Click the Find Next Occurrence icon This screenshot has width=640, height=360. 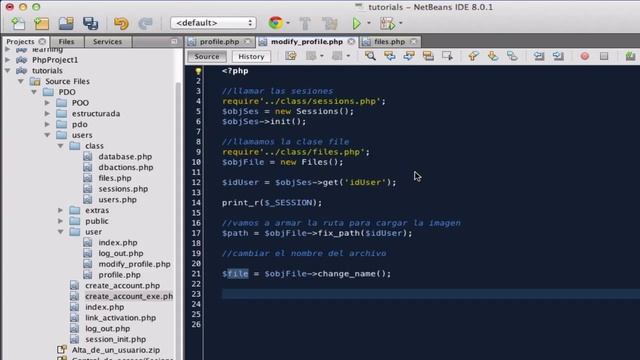[409, 56]
